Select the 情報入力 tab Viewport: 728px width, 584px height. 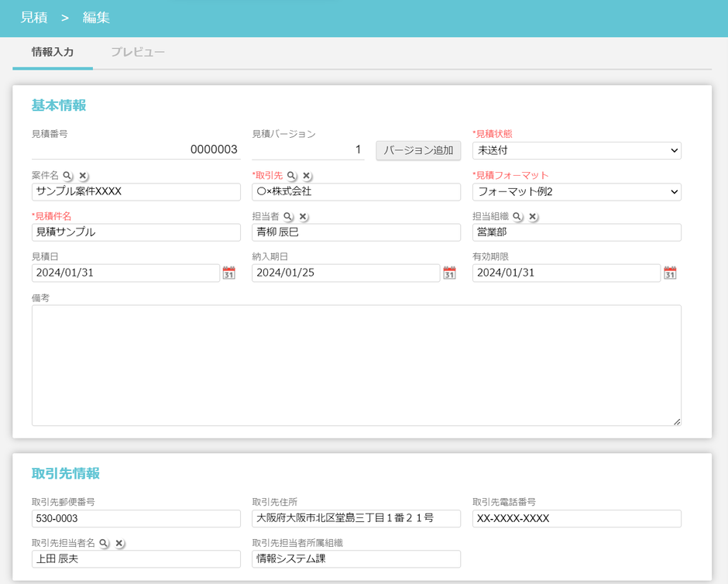click(53, 53)
